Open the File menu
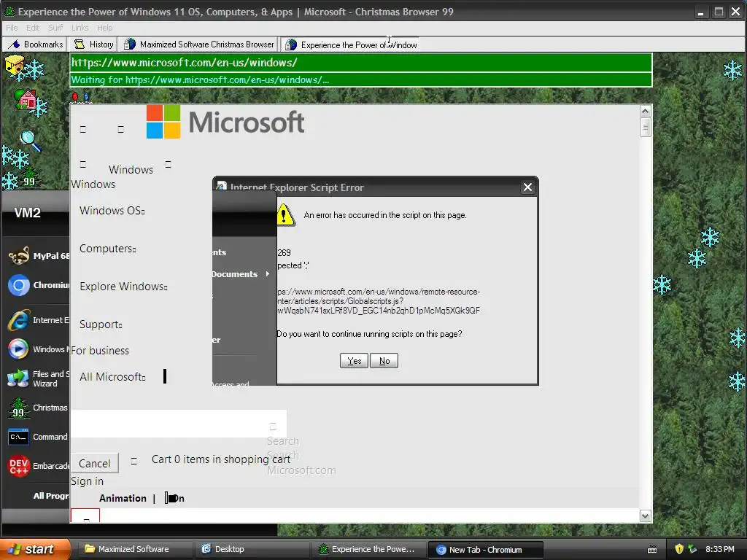 [x=12, y=28]
